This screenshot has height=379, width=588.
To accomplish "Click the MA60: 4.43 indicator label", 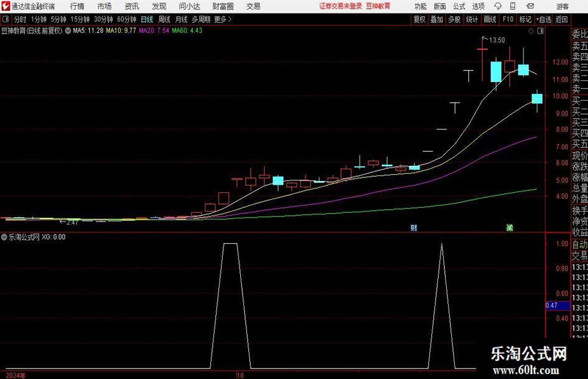I will coord(187,30).
